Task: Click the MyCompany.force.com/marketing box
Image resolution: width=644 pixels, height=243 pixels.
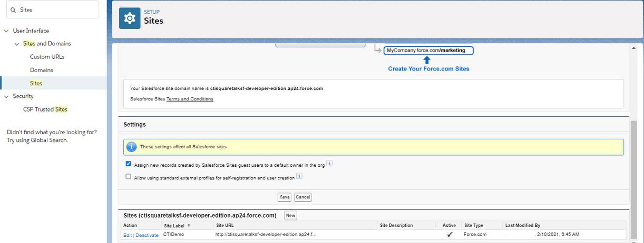Action: 428,50
